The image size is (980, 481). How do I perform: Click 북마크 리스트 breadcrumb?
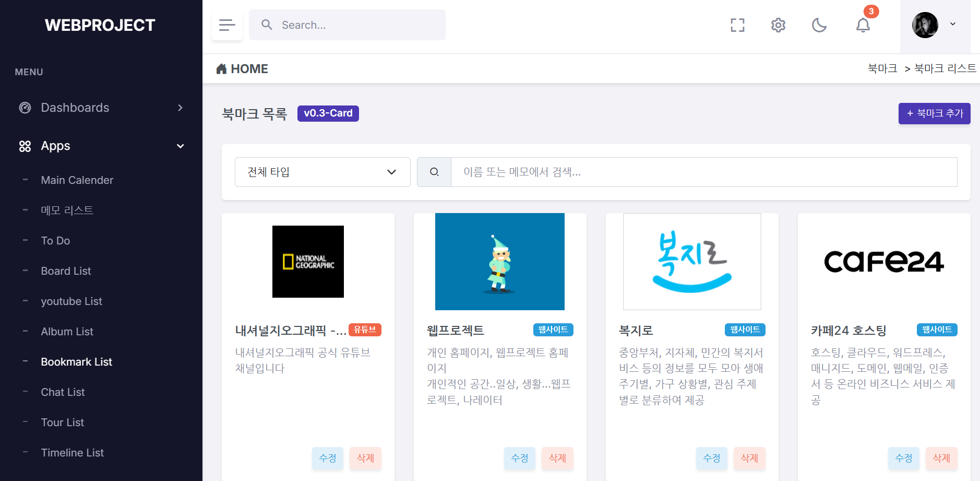[946, 68]
